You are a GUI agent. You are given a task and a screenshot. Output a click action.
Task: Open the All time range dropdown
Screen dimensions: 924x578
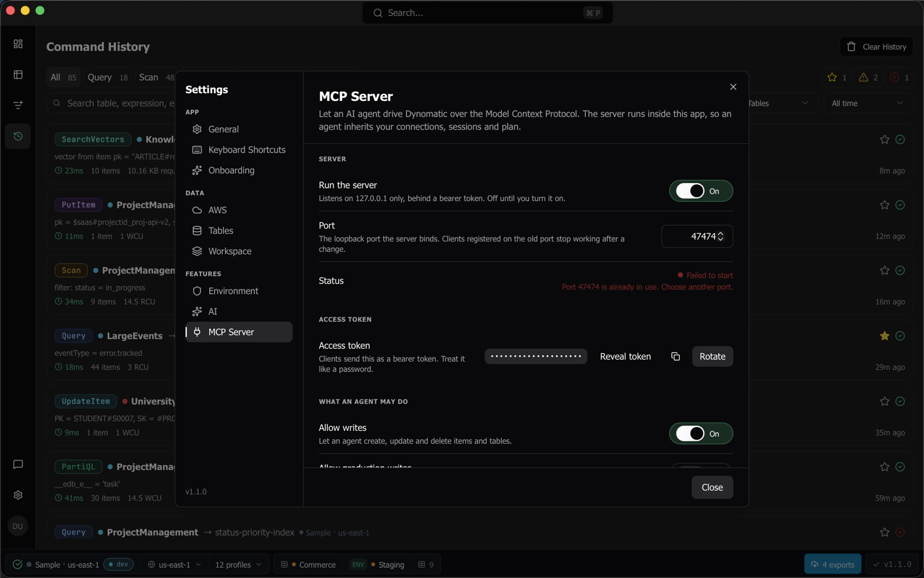868,103
